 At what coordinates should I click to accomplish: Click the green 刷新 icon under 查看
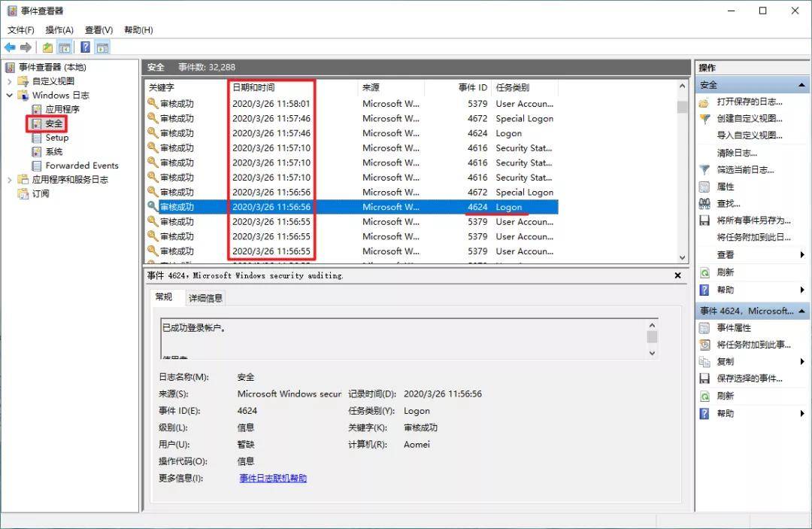pyautogui.click(x=704, y=272)
